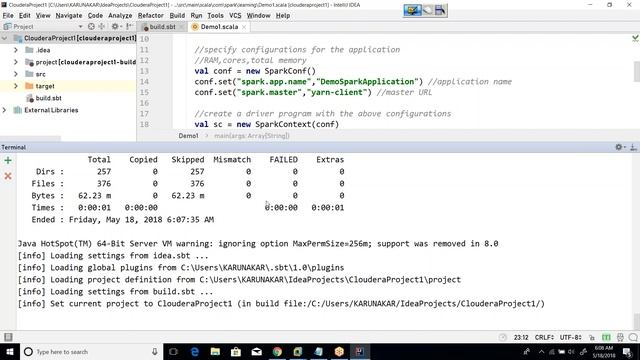Close terminal session with red X icon
Viewport: 640px width, 360px height.
tap(8, 176)
